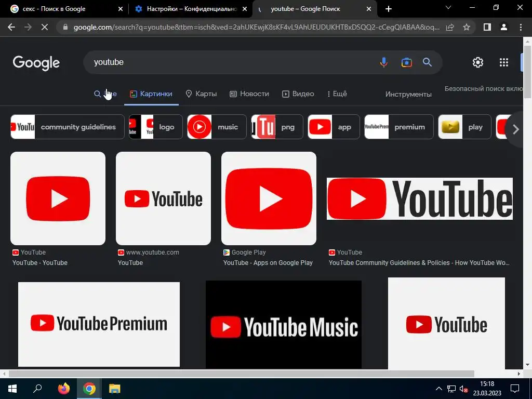532x399 pixels.
Task: Click the horizontal page scrollbar
Action: pyautogui.click(x=241, y=374)
